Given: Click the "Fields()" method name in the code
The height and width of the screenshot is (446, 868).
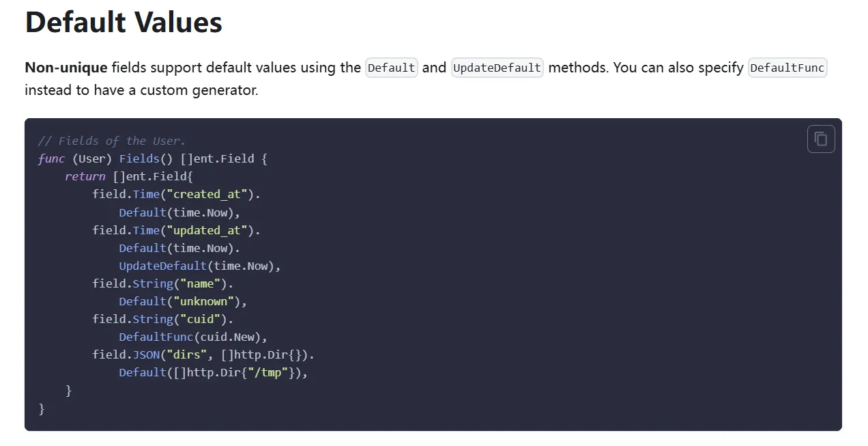Looking at the screenshot, I should pos(146,158).
